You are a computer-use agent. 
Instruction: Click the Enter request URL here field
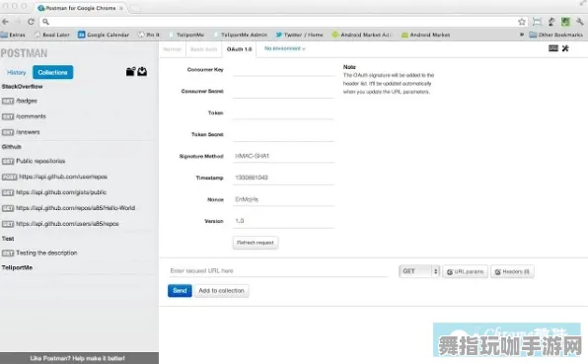click(278, 270)
